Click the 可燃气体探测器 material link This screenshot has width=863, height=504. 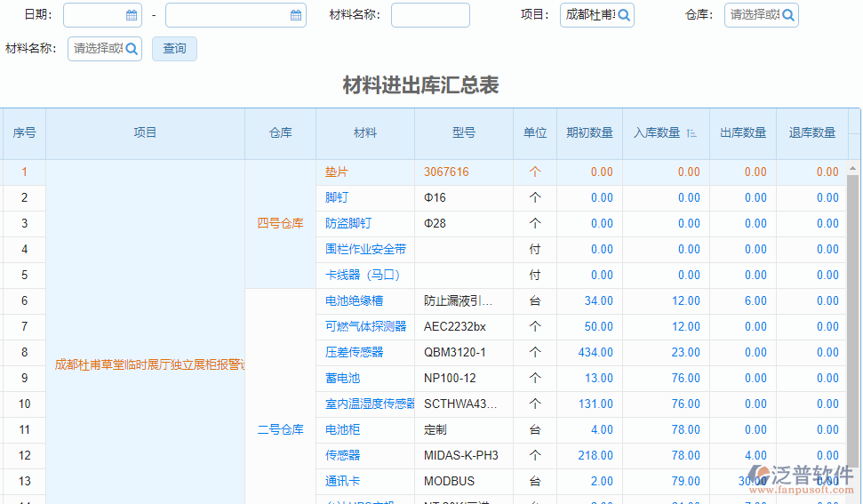pyautogui.click(x=365, y=327)
